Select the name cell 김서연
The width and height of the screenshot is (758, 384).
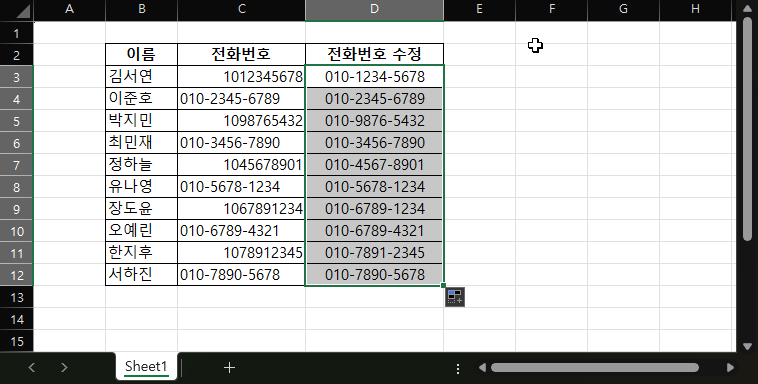(x=142, y=76)
